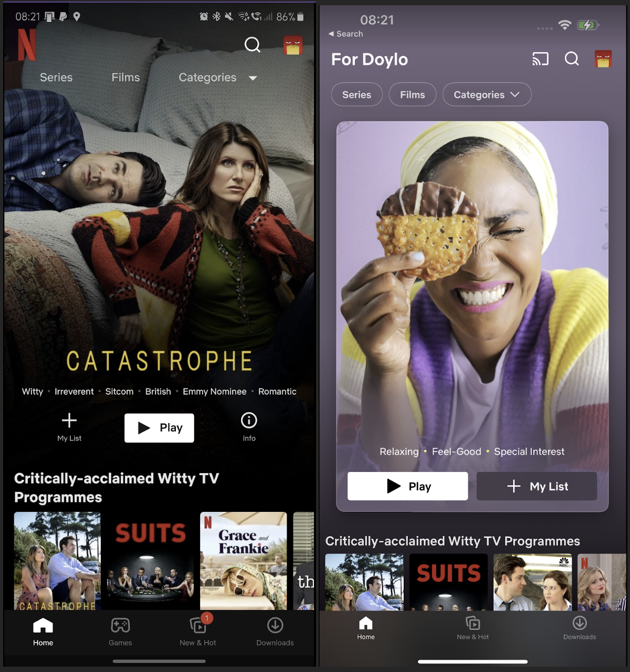Play Catastrophe on the left screen

pyautogui.click(x=159, y=428)
